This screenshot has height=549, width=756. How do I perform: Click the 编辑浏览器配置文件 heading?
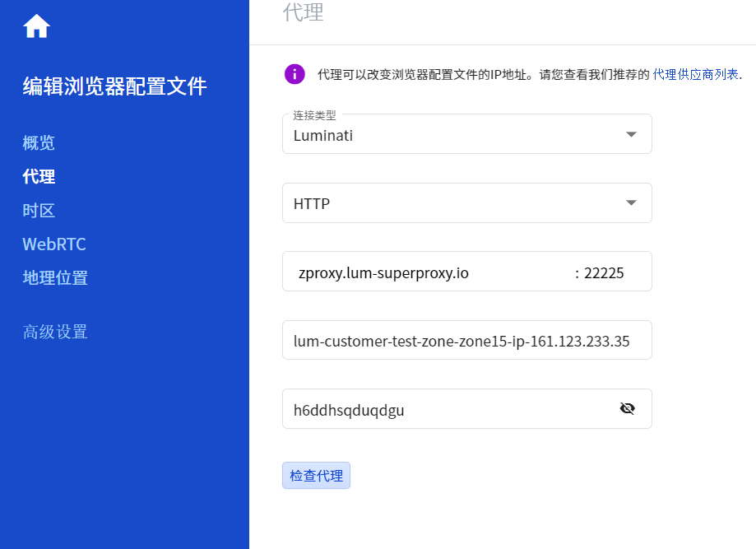click(114, 86)
